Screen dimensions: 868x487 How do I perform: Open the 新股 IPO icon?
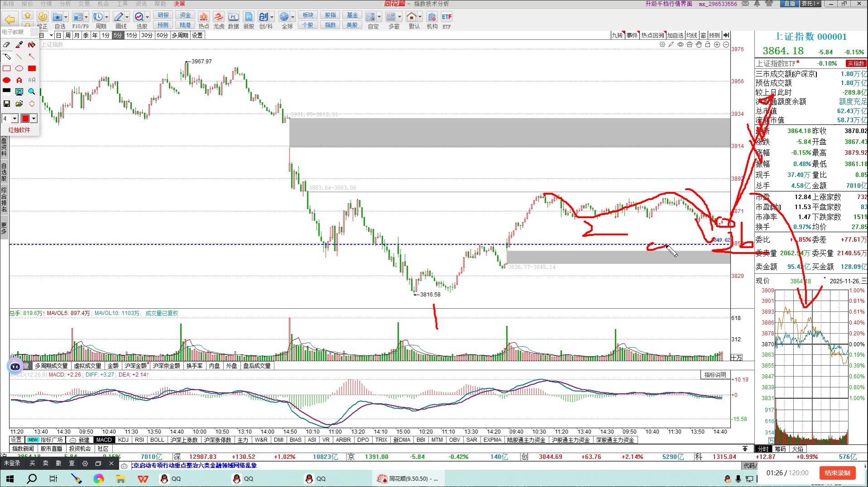pyautogui.click(x=249, y=17)
